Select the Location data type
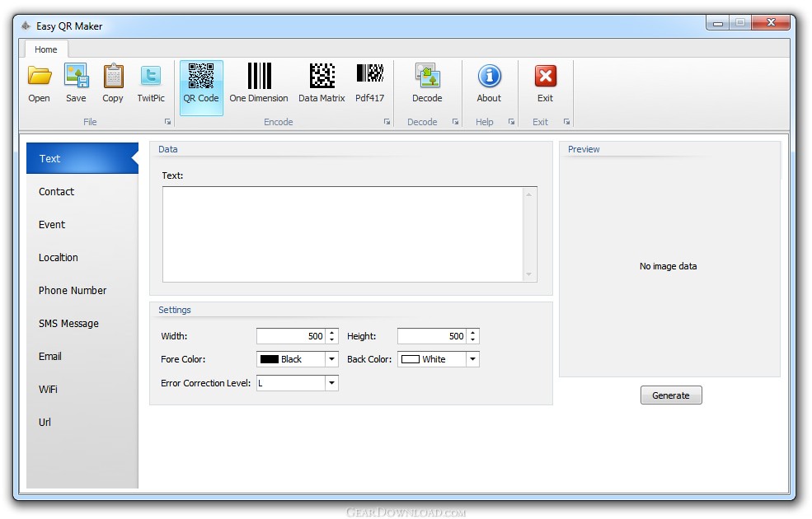This screenshot has width=812, height=519. [x=82, y=257]
